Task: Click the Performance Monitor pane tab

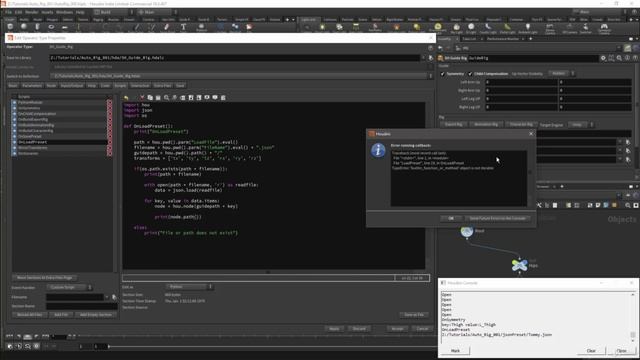Action: point(503,39)
